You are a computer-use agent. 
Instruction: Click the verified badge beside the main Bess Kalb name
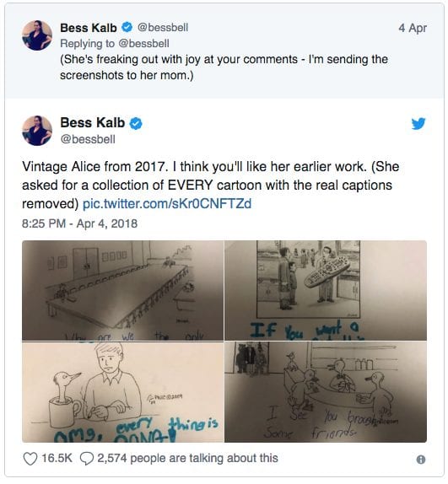coord(136,123)
